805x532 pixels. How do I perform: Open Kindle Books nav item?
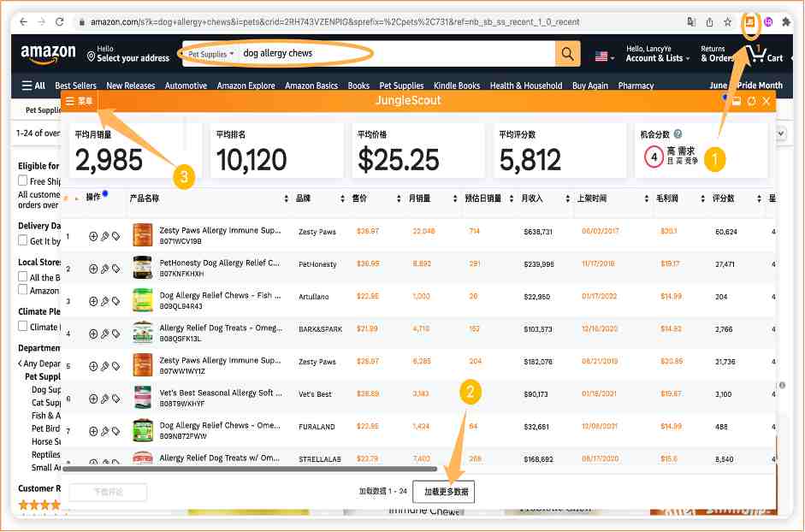click(457, 86)
